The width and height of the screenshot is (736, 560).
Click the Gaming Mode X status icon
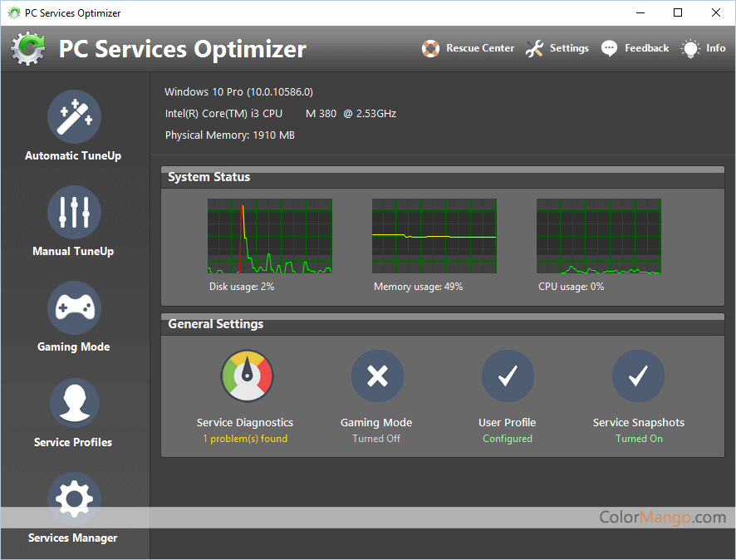(377, 376)
